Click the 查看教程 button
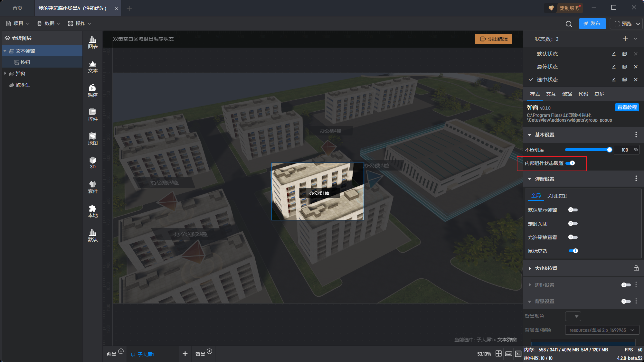This screenshot has height=362, width=644. coord(627,107)
